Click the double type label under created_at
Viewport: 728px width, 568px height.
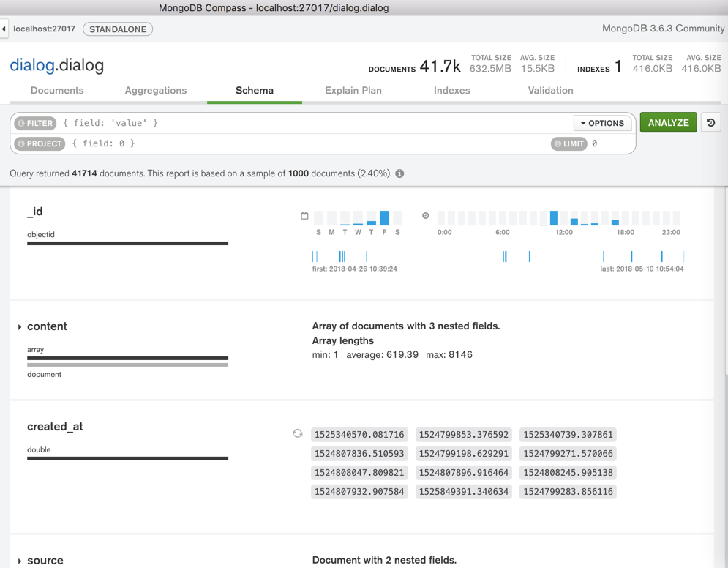coord(39,449)
